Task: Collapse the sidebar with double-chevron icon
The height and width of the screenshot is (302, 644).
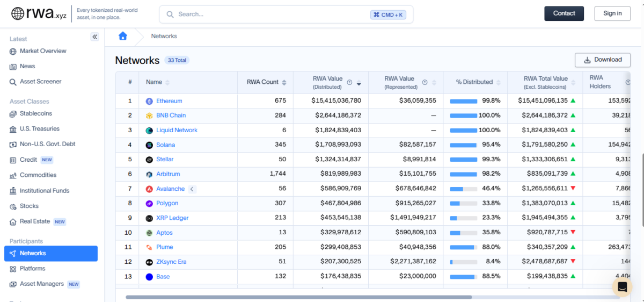Action: pos(94,37)
